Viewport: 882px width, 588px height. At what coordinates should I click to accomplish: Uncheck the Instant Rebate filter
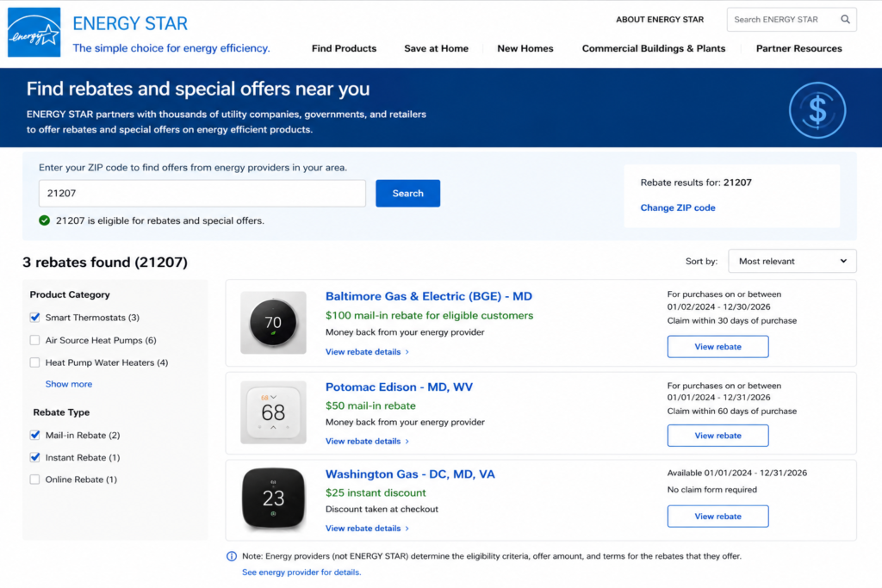34,457
